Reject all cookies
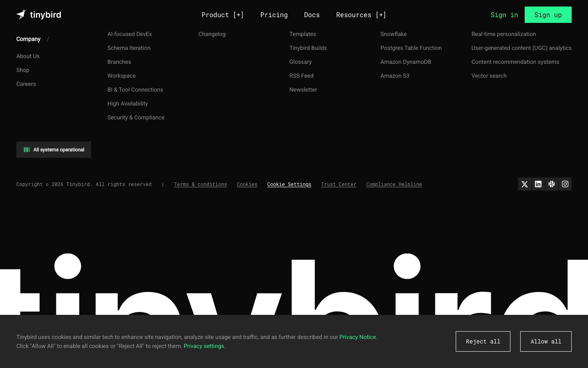This screenshot has width=588, height=368. [x=483, y=341]
